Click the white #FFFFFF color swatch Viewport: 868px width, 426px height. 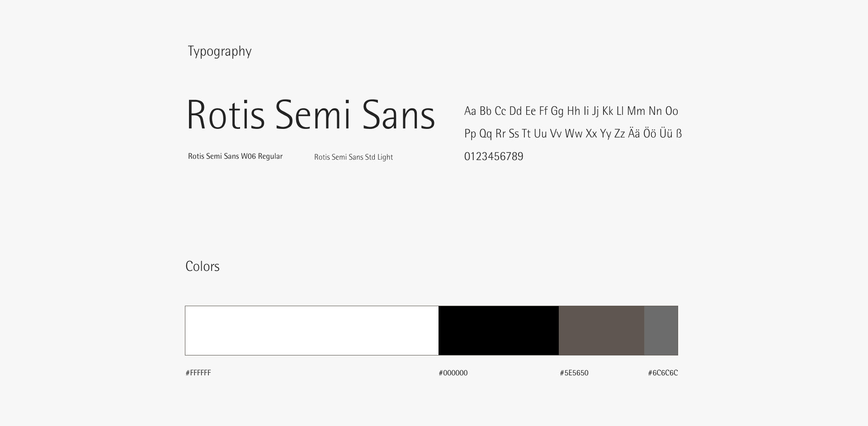tap(311, 331)
